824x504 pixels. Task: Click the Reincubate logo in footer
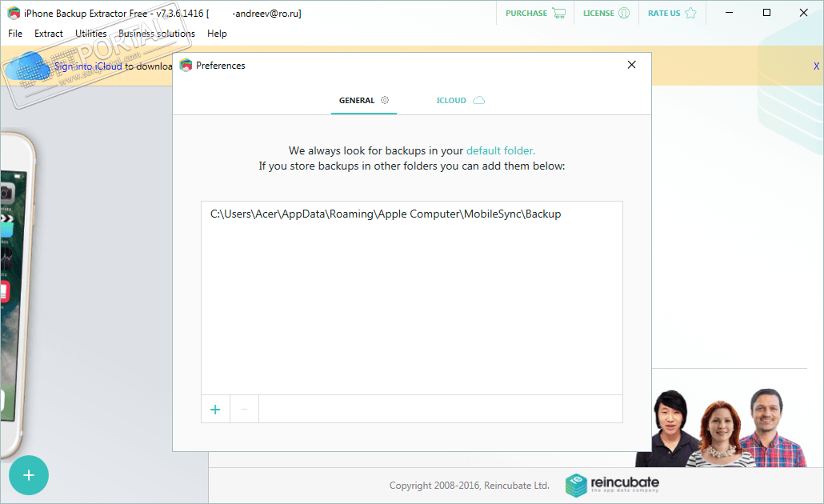[x=612, y=485]
